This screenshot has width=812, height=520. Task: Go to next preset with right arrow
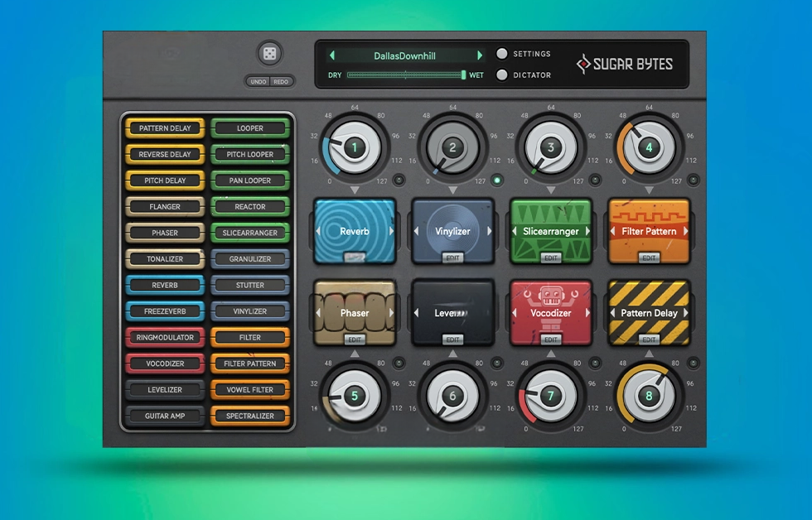click(480, 55)
